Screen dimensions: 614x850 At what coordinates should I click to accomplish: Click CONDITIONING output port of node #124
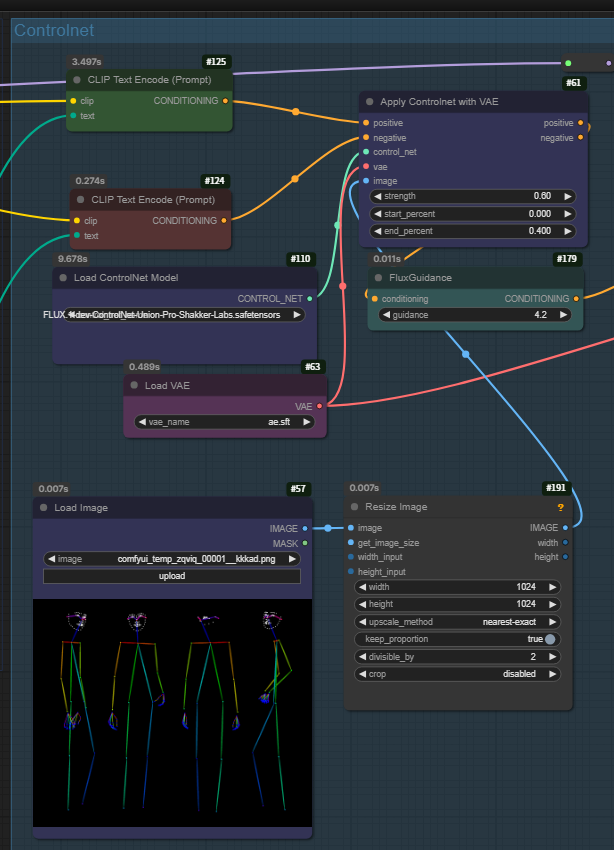click(x=224, y=221)
